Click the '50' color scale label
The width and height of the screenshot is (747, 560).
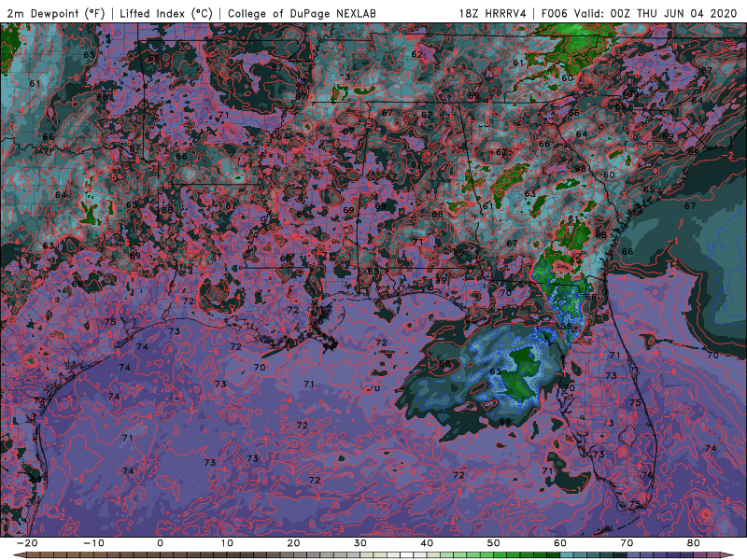pos(494,543)
